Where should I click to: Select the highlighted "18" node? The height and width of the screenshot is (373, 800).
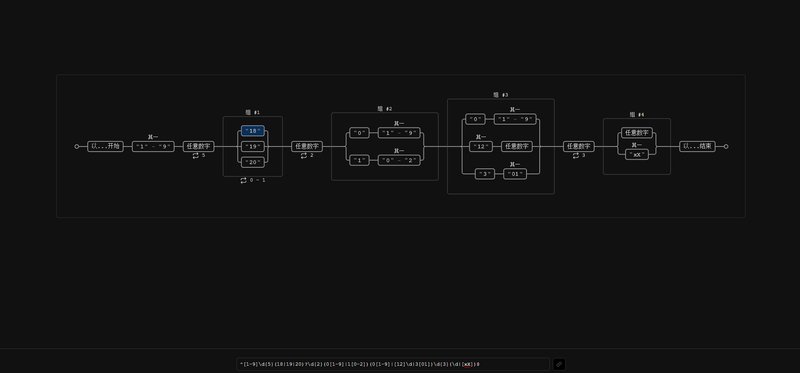coord(253,131)
